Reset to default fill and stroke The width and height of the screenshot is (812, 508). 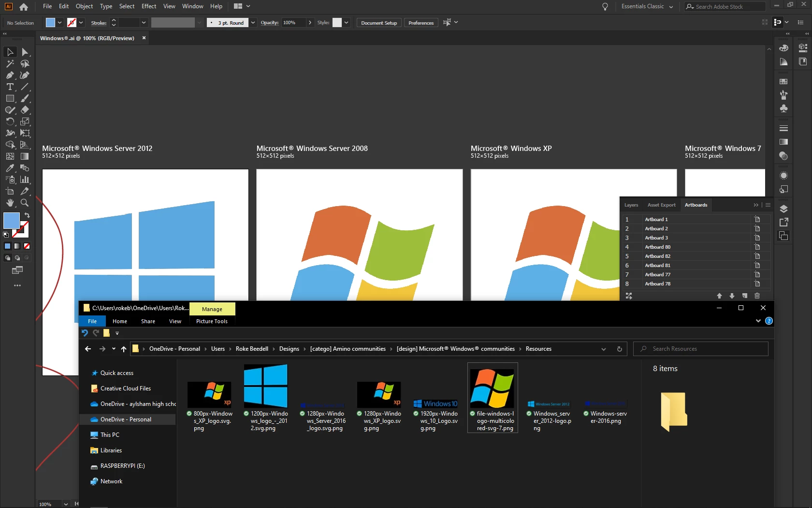click(6, 235)
